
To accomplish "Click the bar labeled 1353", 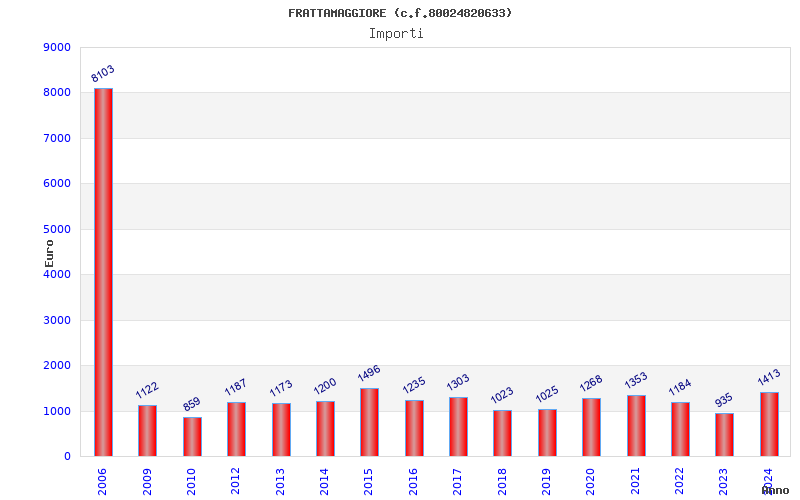I will click(636, 426).
